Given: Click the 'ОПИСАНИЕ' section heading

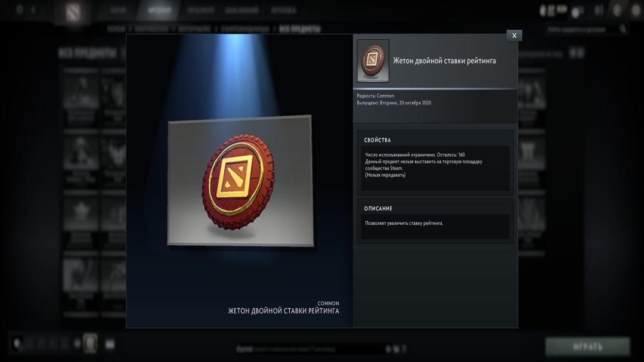Looking at the screenshot, I should (378, 209).
